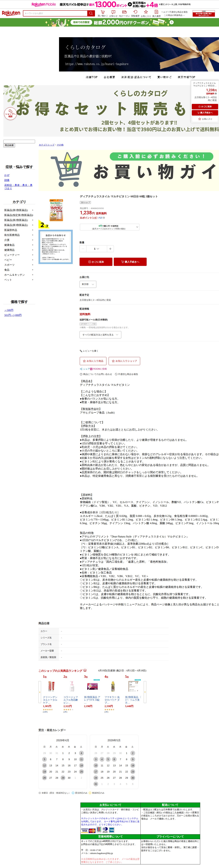Expand すべての配送方法と送料を見る
The width and height of the screenshot is (219, 868).
coord(100,335)
